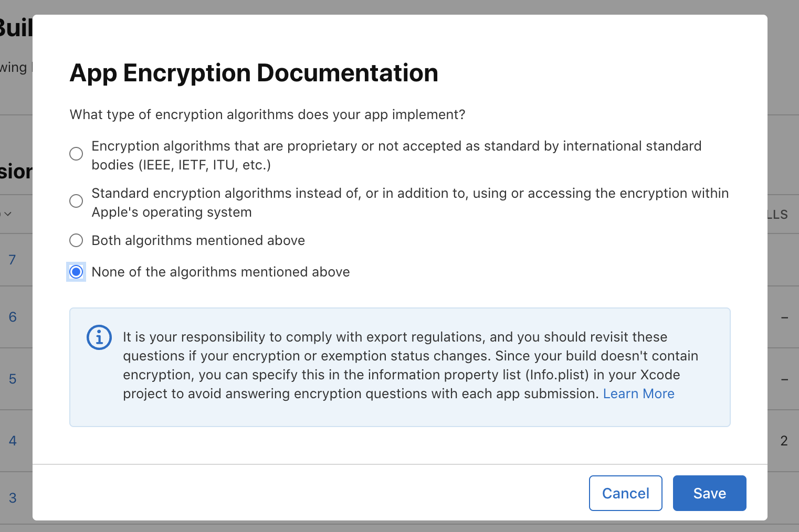Image resolution: width=799 pixels, height=532 pixels.
Task: Select the proprietary encryption algorithms radio button
Action: pyautogui.click(x=76, y=154)
